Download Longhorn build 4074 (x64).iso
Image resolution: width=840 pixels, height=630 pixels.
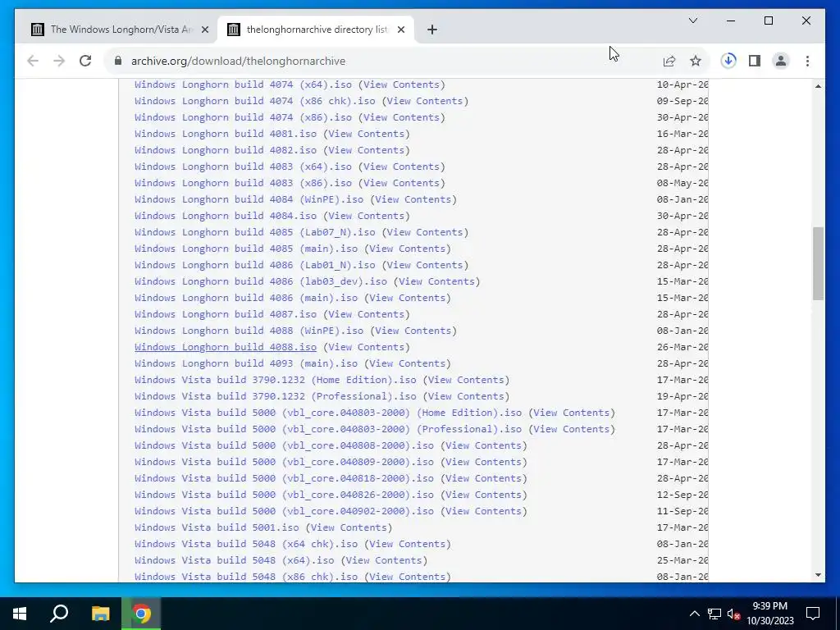tap(243, 84)
